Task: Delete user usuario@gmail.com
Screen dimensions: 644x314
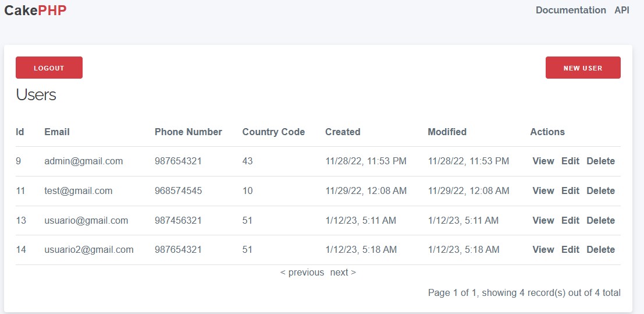Action: (x=600, y=221)
